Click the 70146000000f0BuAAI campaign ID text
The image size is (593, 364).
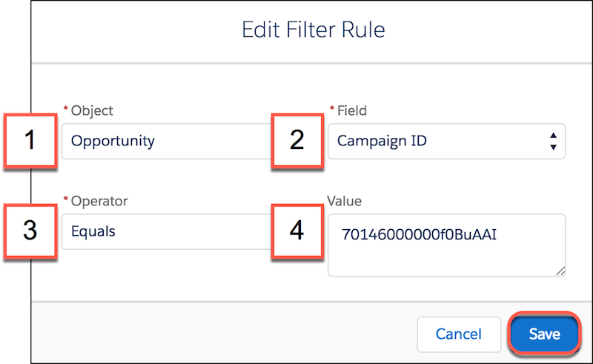tap(419, 234)
